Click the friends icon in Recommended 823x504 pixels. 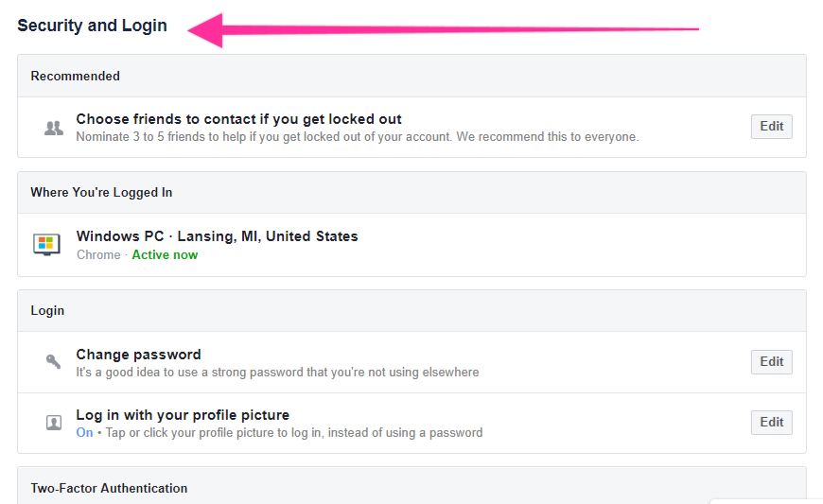pyautogui.click(x=54, y=128)
